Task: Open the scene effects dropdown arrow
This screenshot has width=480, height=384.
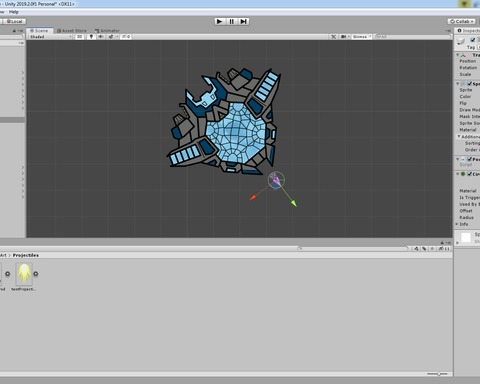Action: (117, 37)
